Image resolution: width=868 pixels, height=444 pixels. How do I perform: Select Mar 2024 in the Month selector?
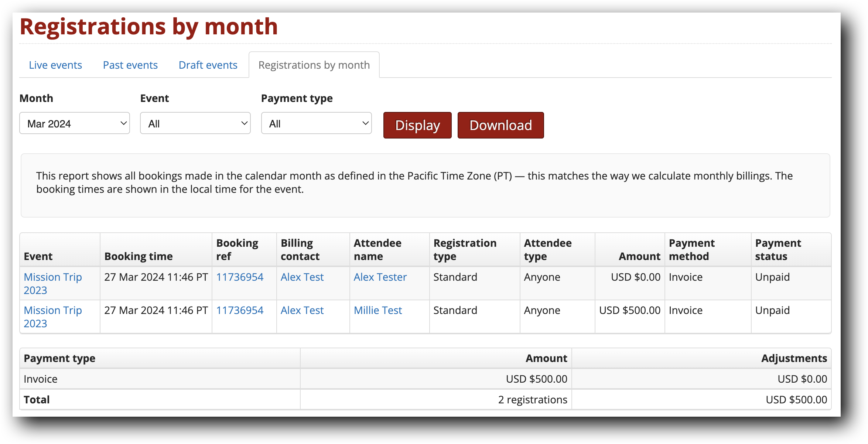click(74, 123)
